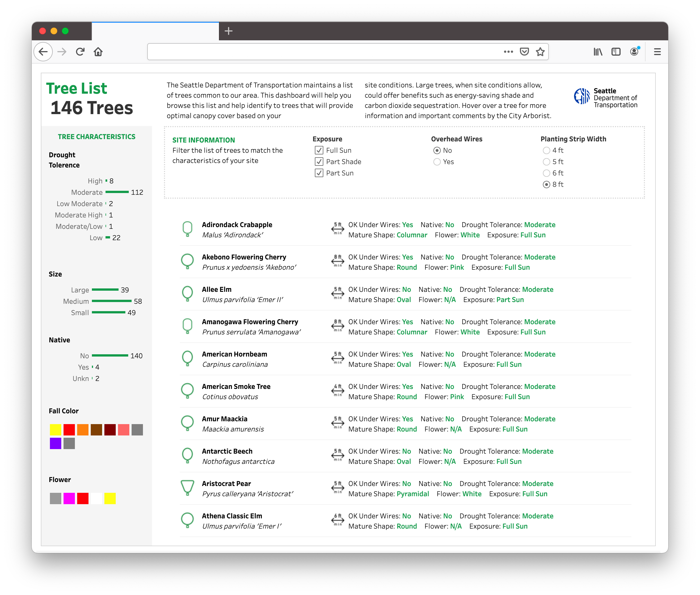This screenshot has height=595, width=700.
Task: Click the Pocket save icon
Action: [x=524, y=52]
